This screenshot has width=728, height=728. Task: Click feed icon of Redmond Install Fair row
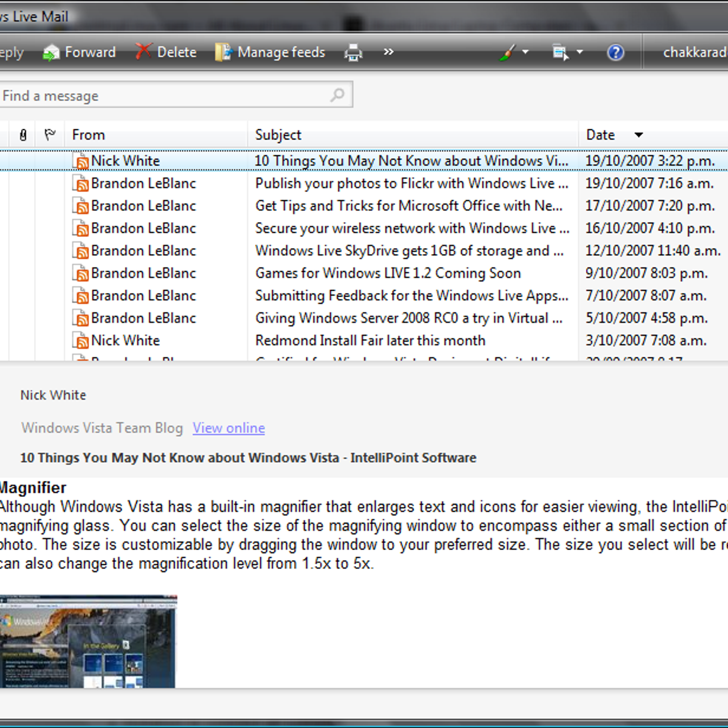[81, 340]
